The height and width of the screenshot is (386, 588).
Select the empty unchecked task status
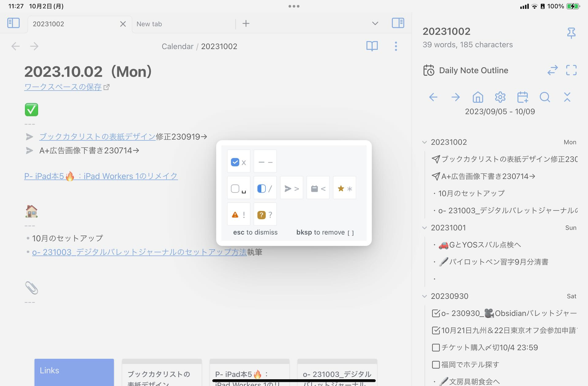[239, 188]
